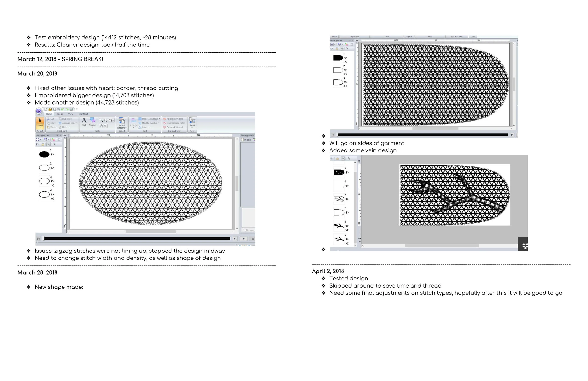Click the Cutwork Wizard button
588x381 pixels.
tap(173, 127)
